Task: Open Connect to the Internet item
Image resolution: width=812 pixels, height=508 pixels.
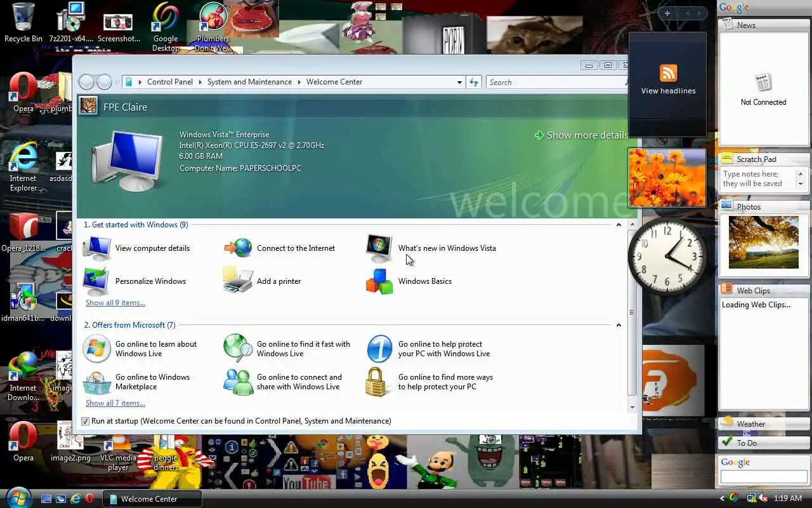Action: [x=280, y=248]
